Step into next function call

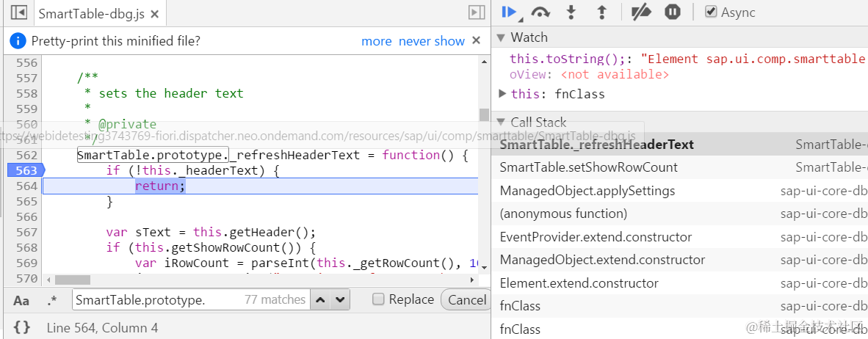(571, 12)
